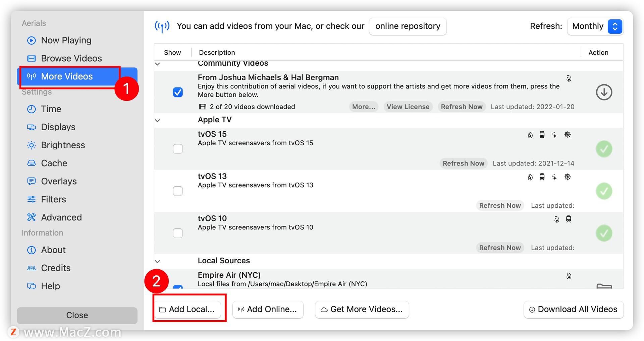The height and width of the screenshot is (341, 644).
Task: Click the tram icon on tvOS 10 row
Action: pyautogui.click(x=569, y=219)
